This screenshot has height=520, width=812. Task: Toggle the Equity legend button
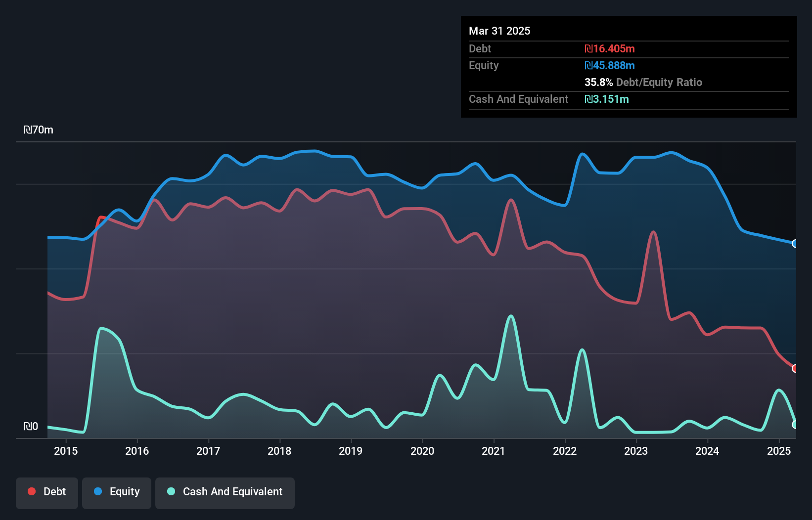[x=117, y=492]
